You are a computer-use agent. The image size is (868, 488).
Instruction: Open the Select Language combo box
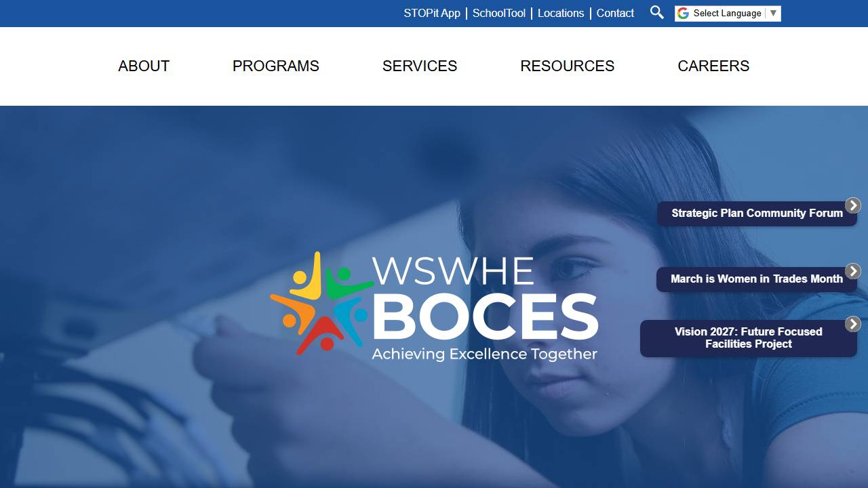tap(728, 14)
